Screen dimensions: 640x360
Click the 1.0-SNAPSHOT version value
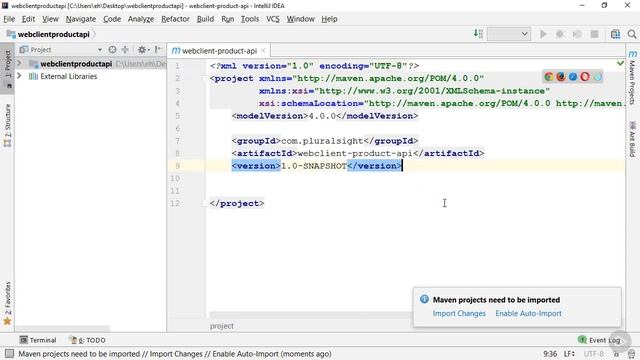314,166
